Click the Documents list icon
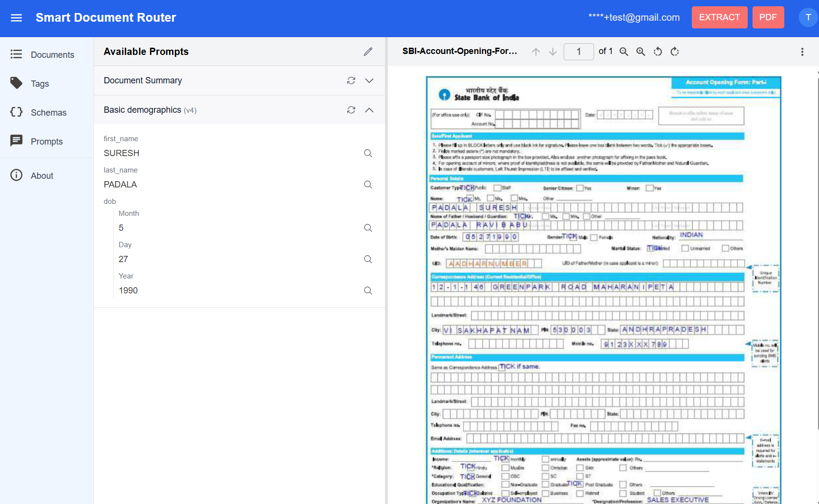The image size is (819, 504). 16,54
